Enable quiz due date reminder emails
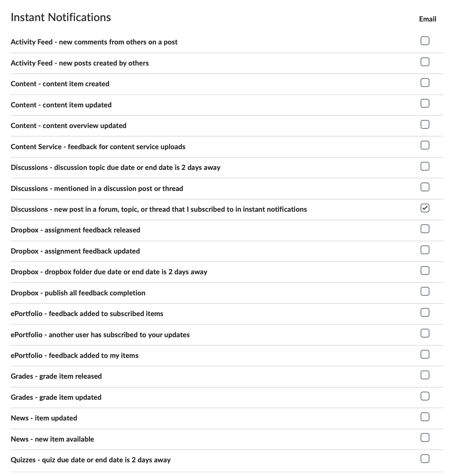Viewport: 452px width, 476px height. [x=425, y=459]
